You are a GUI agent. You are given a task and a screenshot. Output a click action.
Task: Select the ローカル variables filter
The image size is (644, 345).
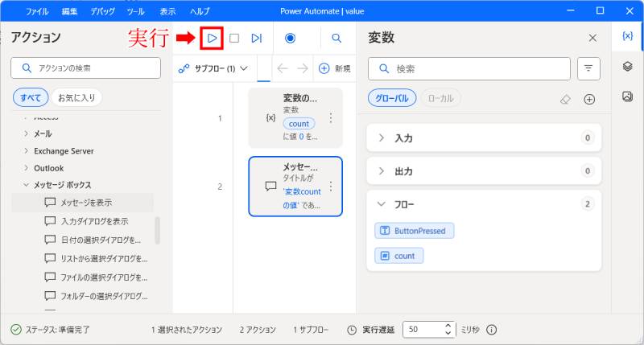tap(440, 98)
